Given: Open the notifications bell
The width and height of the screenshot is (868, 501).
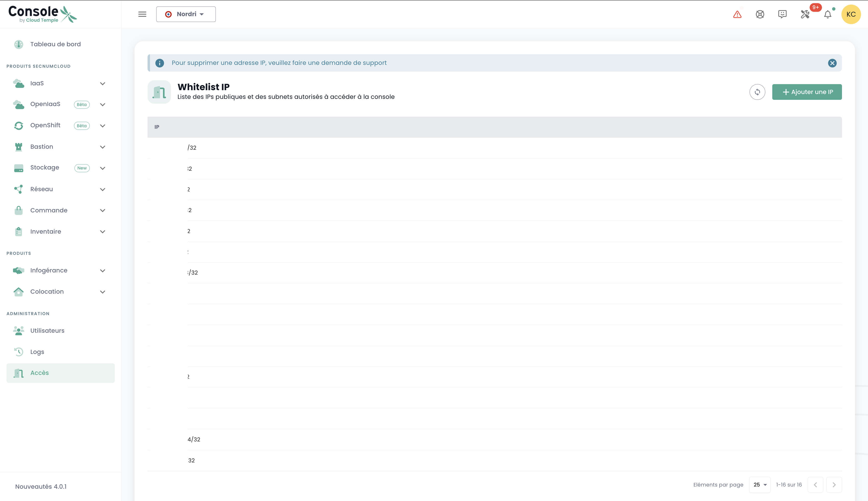Looking at the screenshot, I should point(827,14).
